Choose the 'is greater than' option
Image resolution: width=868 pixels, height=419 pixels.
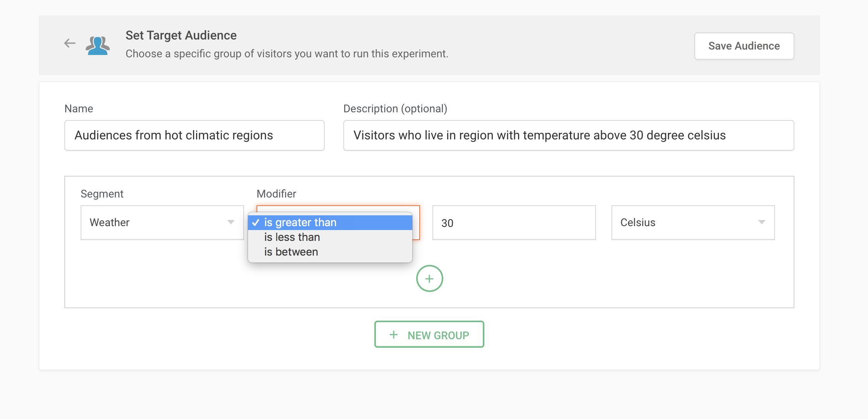[300, 223]
